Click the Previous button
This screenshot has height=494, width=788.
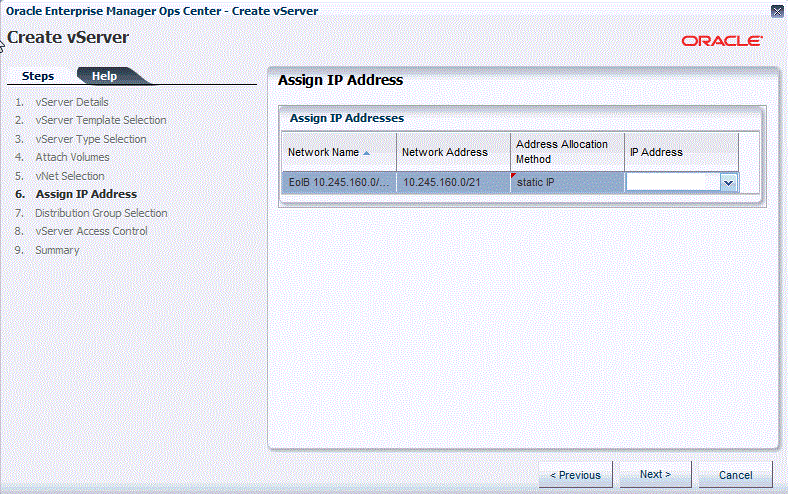pyautogui.click(x=575, y=475)
